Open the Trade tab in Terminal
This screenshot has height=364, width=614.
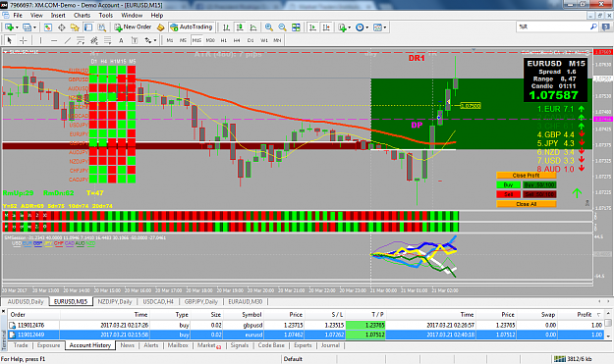(x=21, y=345)
